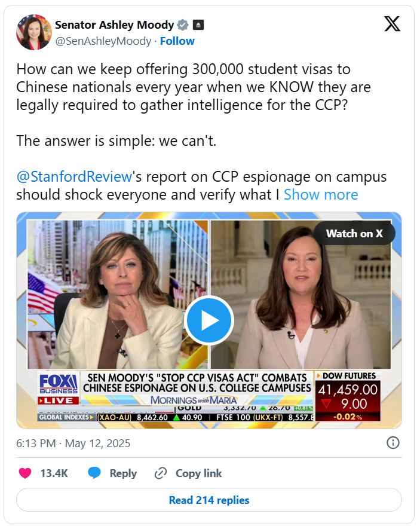Click the blue reply speech bubble icon
The height and width of the screenshot is (526, 420).
click(94, 473)
